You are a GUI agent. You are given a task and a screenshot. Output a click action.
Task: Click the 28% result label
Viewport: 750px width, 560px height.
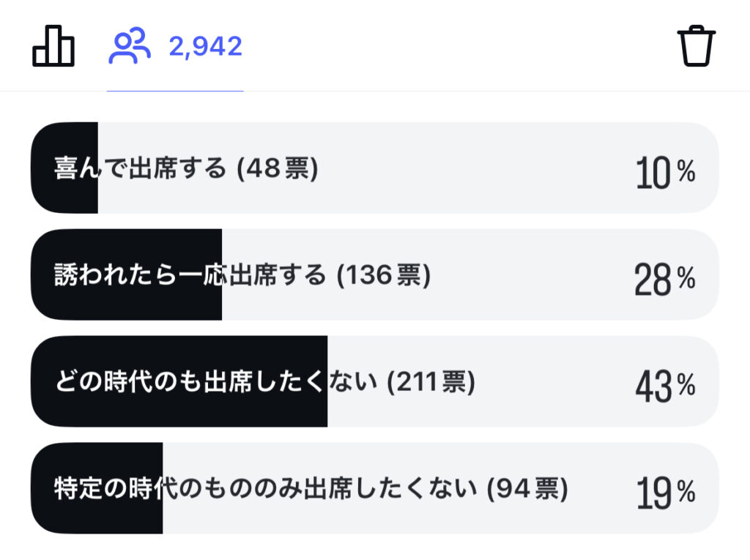pyautogui.click(x=665, y=280)
